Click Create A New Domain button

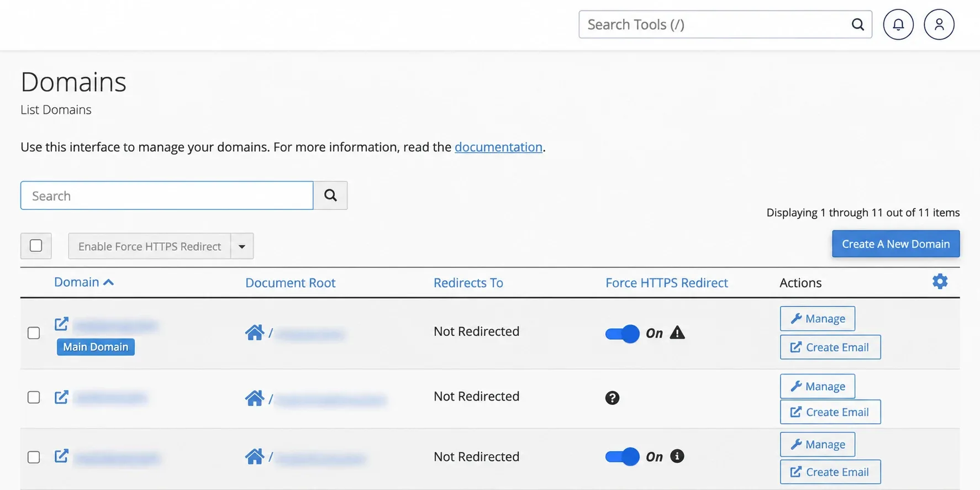tap(895, 244)
